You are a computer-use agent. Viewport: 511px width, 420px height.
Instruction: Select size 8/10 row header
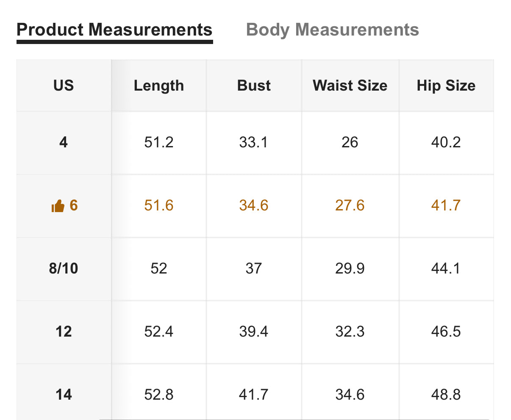click(x=64, y=268)
